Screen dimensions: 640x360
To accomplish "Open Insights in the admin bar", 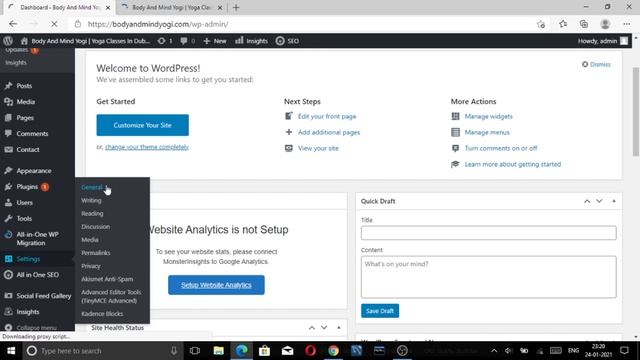I will [251, 41].
